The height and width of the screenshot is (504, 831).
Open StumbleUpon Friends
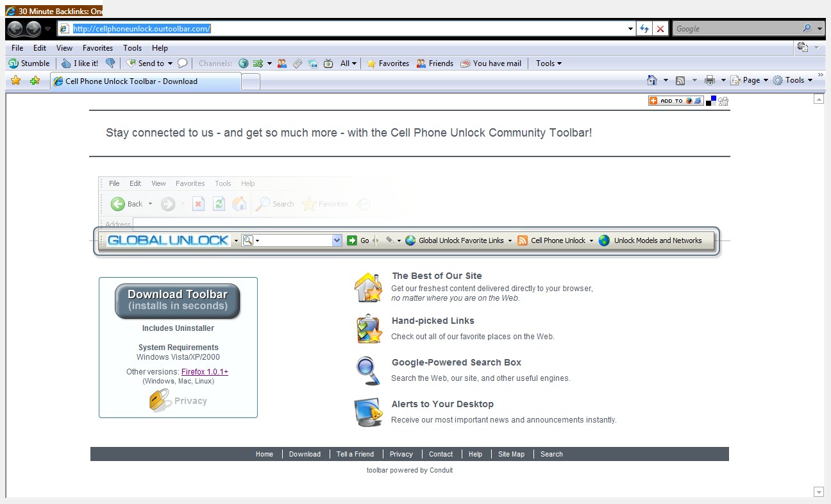(x=435, y=63)
